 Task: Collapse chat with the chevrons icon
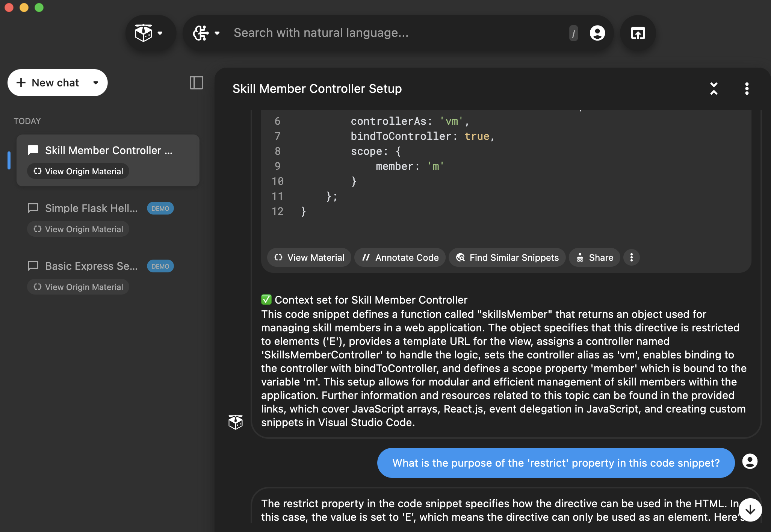[x=714, y=89]
